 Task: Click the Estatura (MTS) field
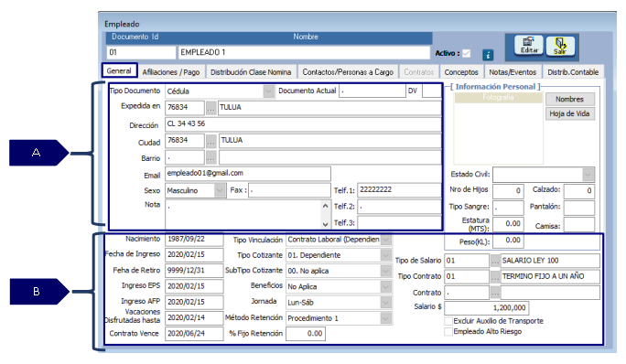(x=508, y=224)
